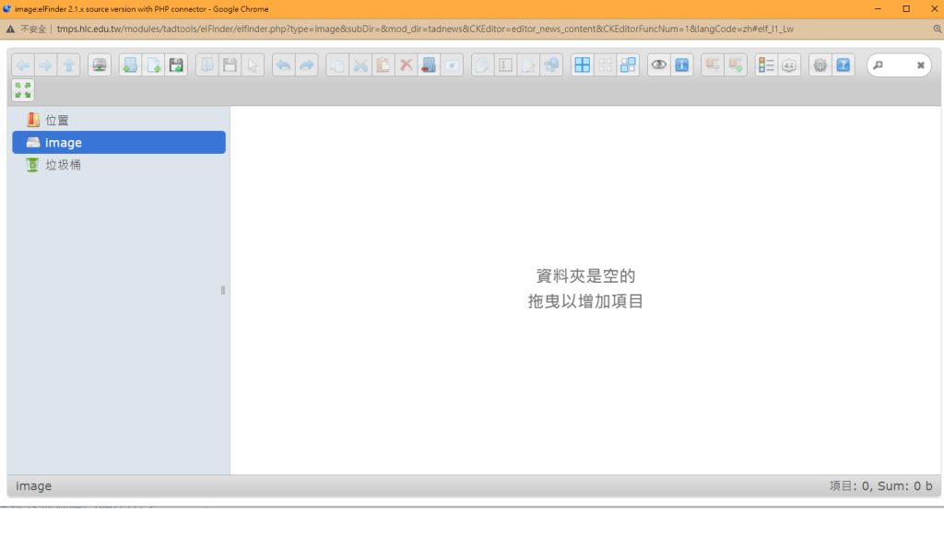Upload files with the floppy disk icon

click(176, 65)
